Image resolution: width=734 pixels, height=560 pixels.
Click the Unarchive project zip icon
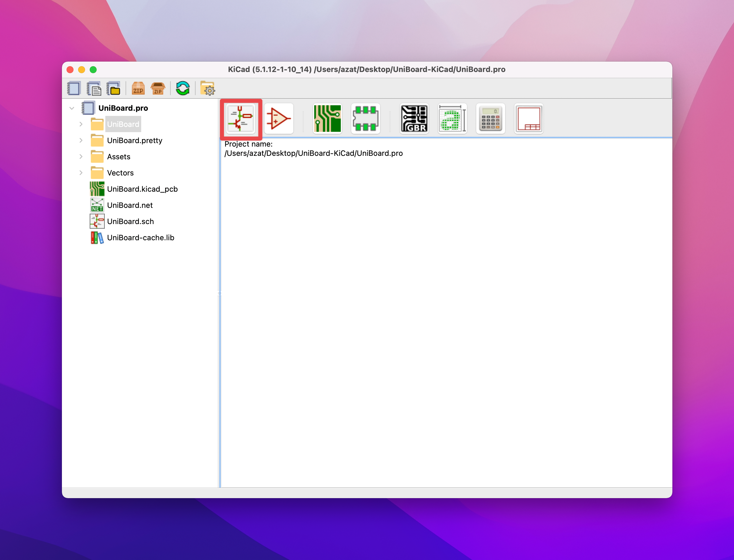pyautogui.click(x=158, y=89)
